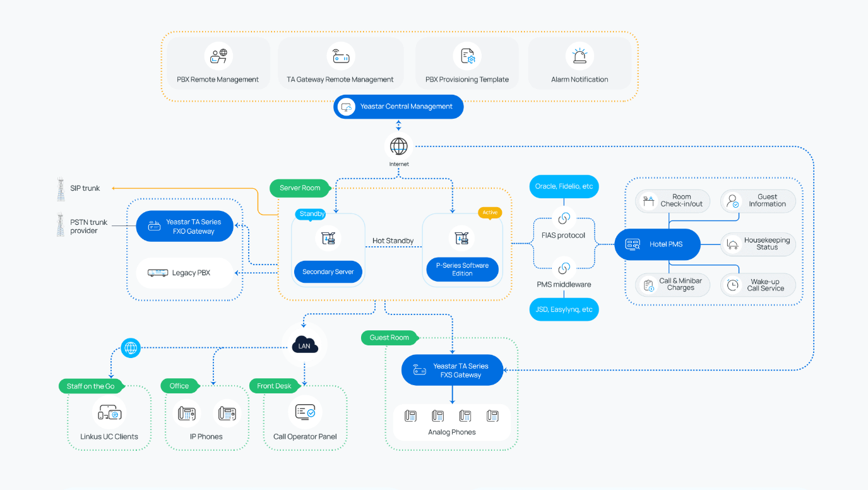The width and height of the screenshot is (868, 490).
Task: Click the Guest Information person icon
Action: tap(732, 201)
